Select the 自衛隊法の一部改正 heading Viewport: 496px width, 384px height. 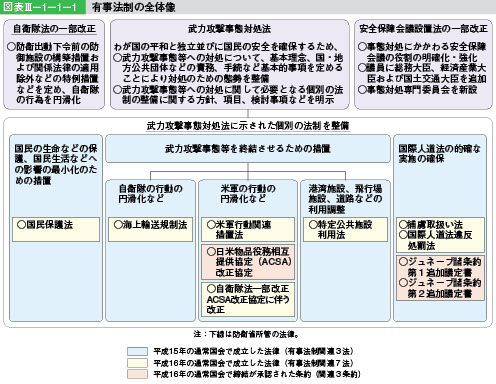[x=54, y=29]
